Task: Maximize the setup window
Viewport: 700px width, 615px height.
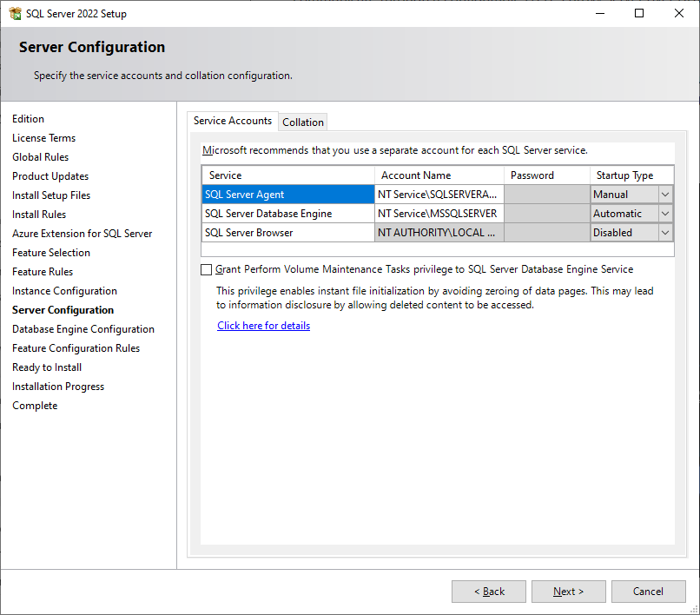Action: [639, 13]
